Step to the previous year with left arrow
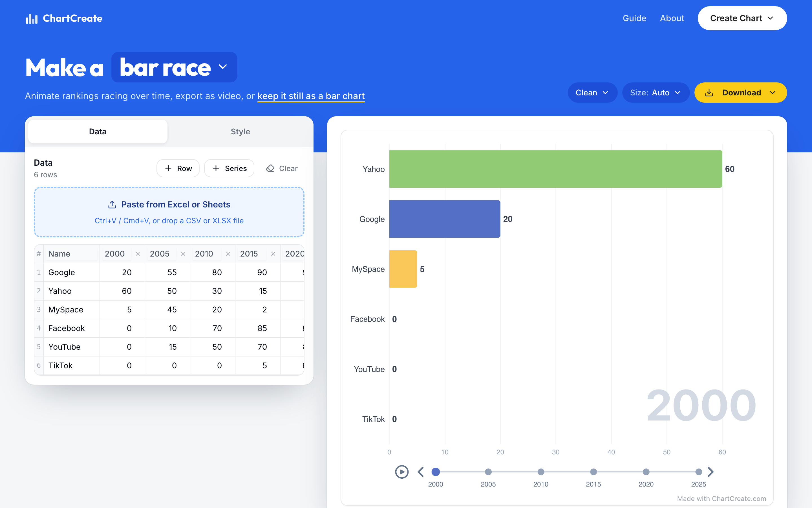 (x=421, y=472)
